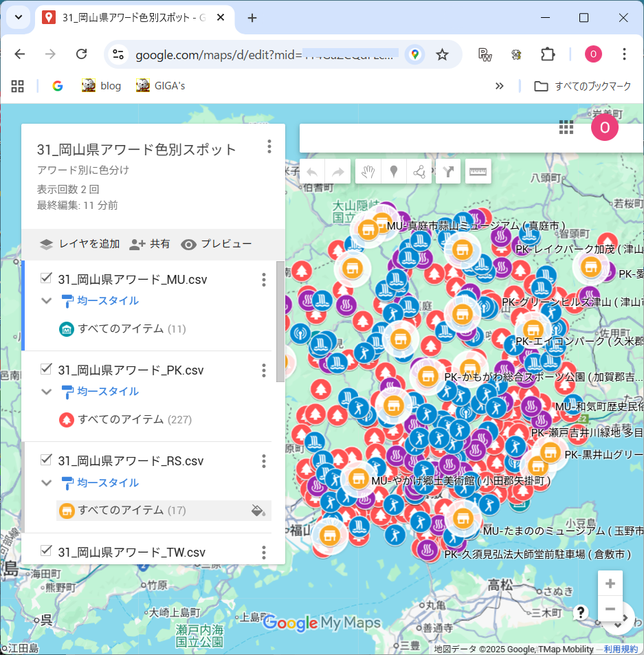Viewport: 644px width, 655px height.
Task: Toggle the 31_岡山県アワード_PK.csv layer checkbox
Action: click(47, 369)
